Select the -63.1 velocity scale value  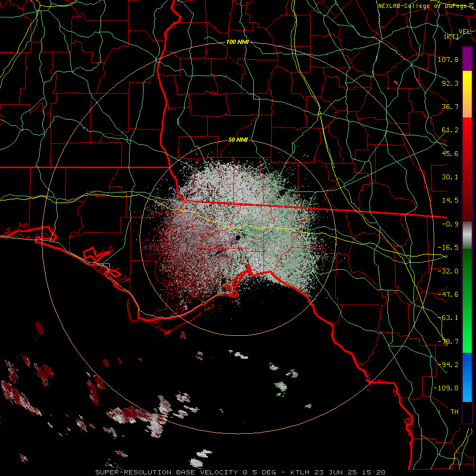pos(448,318)
